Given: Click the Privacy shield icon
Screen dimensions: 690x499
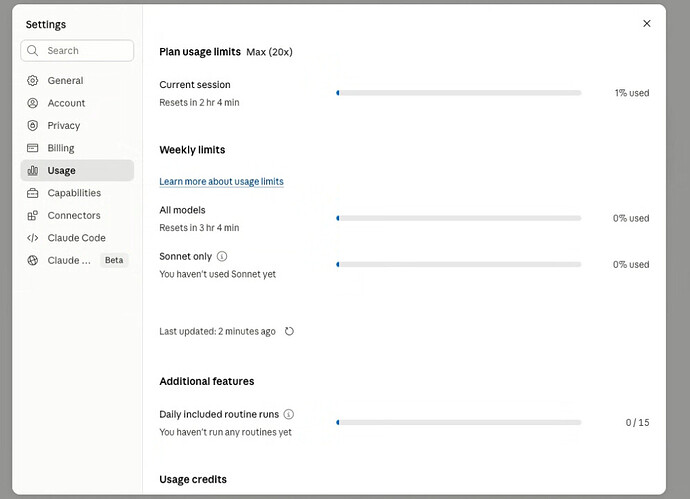Looking at the screenshot, I should tap(33, 125).
